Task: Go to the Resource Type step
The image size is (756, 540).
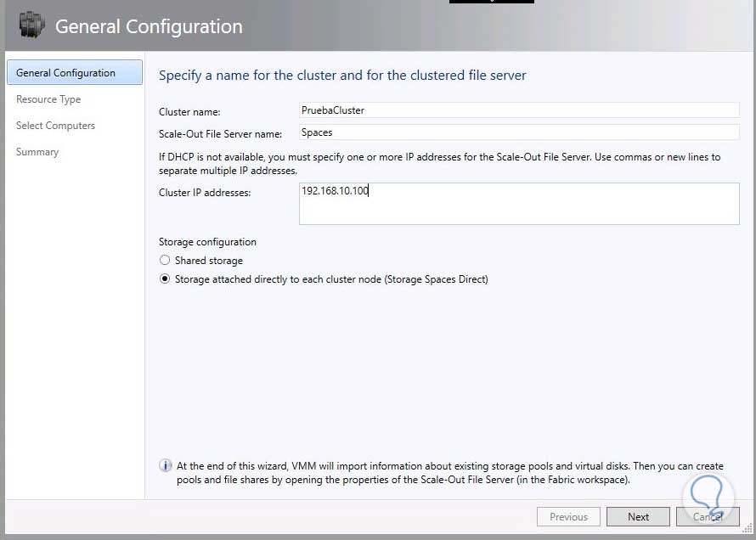Action: pyautogui.click(x=48, y=99)
